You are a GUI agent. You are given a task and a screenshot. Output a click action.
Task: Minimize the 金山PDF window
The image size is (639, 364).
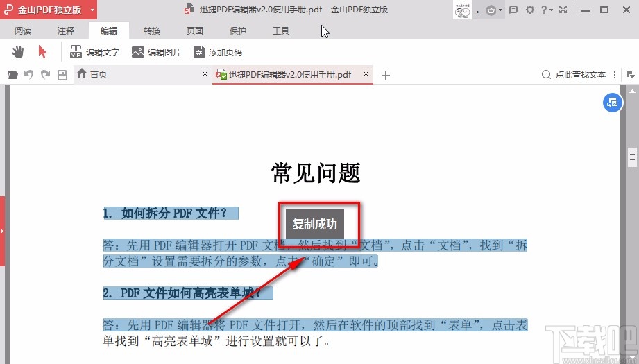586,10
